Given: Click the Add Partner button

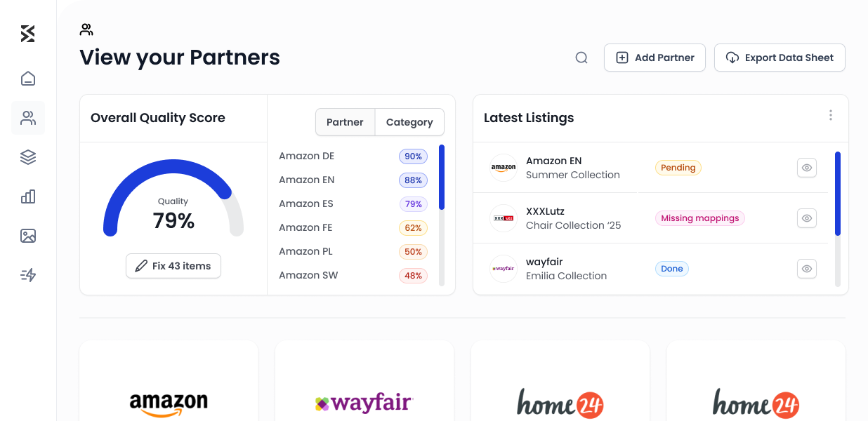Looking at the screenshot, I should click(x=655, y=58).
